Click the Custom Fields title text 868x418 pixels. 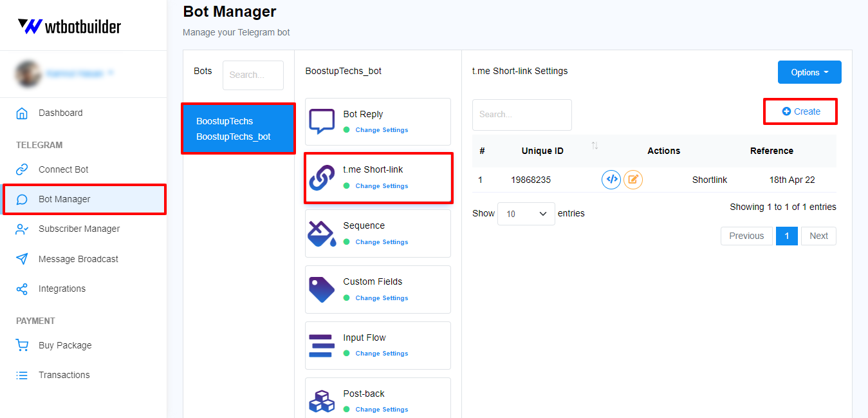(x=373, y=281)
